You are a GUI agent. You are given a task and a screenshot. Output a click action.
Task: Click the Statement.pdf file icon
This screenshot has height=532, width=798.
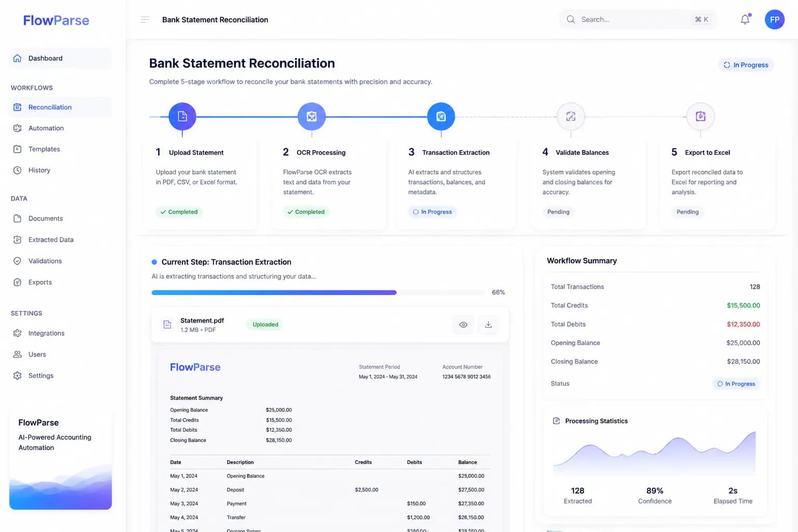(x=167, y=325)
